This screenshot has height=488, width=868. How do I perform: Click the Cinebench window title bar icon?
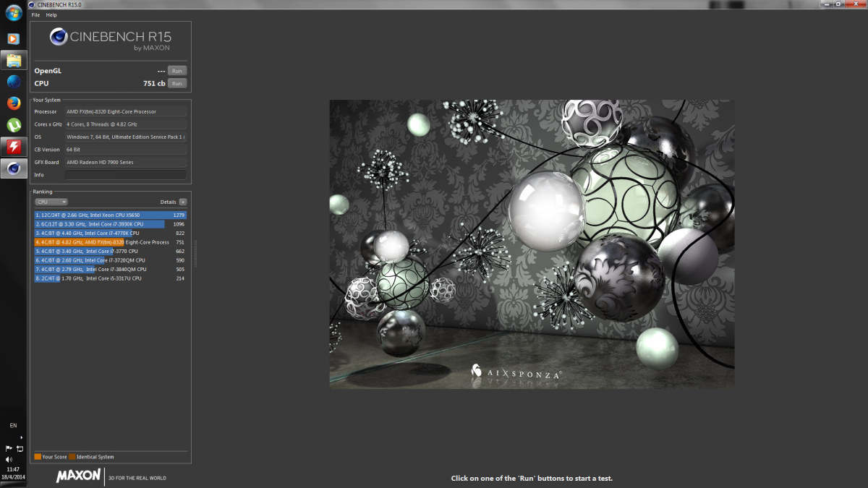coord(32,4)
